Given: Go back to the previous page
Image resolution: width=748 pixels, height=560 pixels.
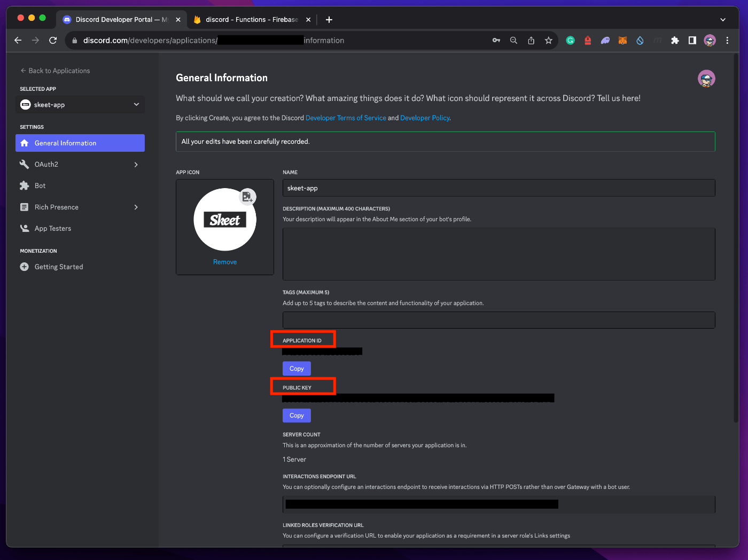Looking at the screenshot, I should [x=18, y=41].
